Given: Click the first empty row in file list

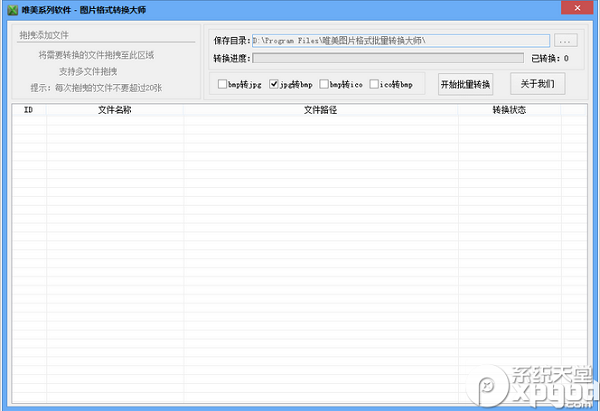Looking at the screenshot, I should pos(300,122).
